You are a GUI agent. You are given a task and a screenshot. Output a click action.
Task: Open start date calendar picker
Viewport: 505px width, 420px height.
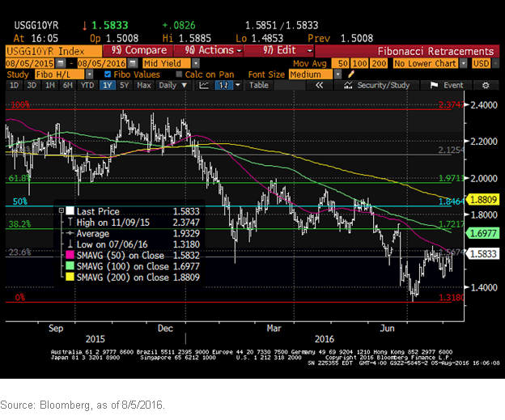61,63
